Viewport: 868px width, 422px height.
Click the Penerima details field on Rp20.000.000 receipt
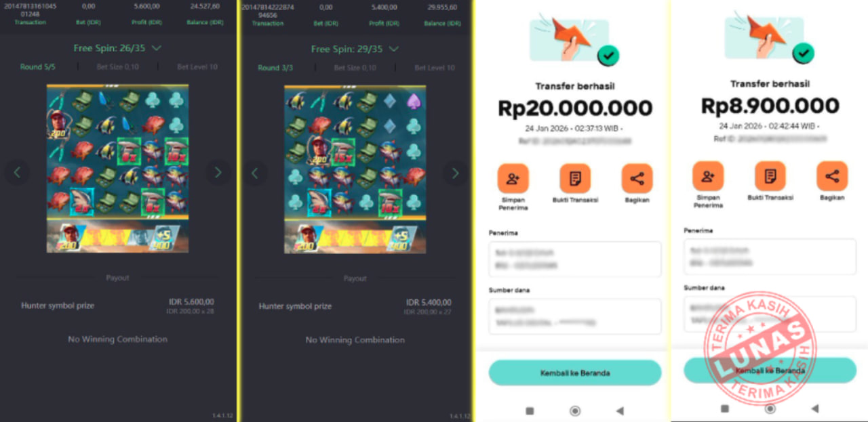pos(575,259)
